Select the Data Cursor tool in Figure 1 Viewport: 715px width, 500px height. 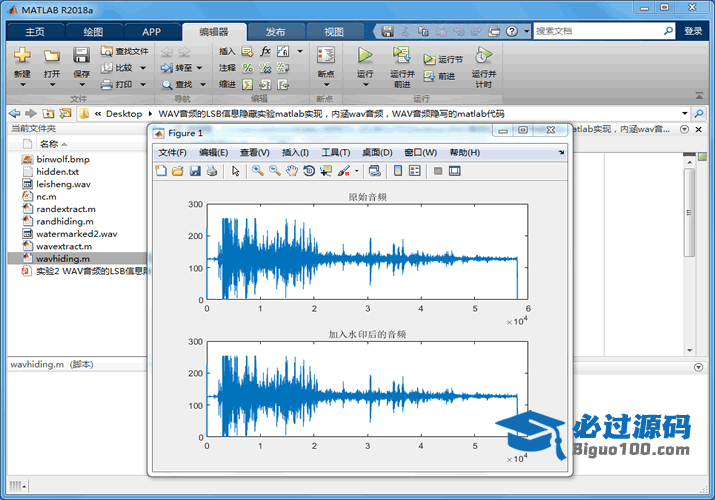(326, 171)
